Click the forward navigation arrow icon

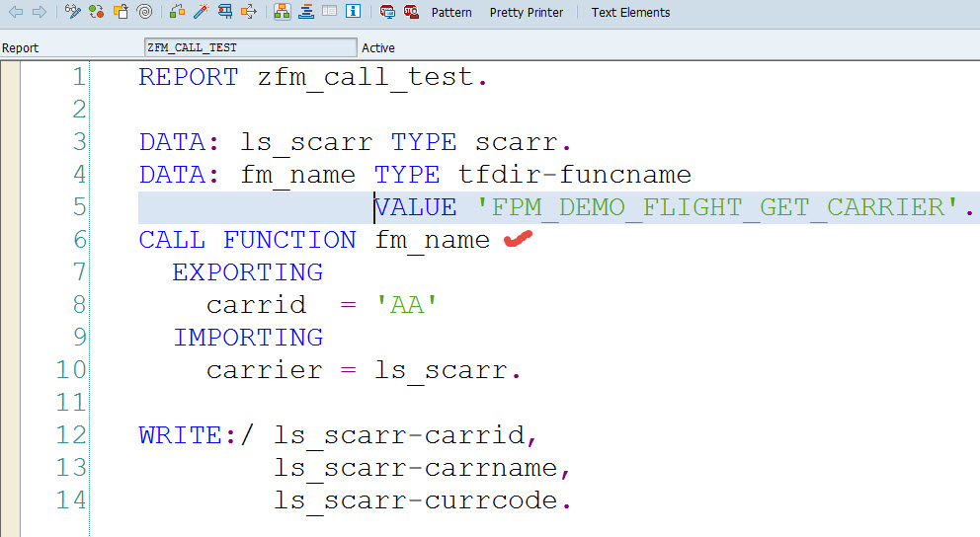click(40, 12)
